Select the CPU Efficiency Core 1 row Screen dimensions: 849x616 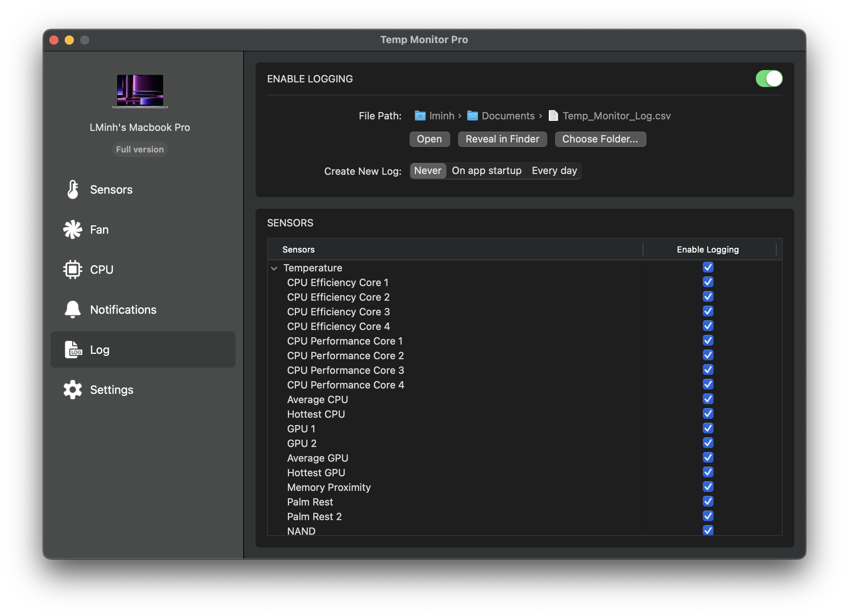pyautogui.click(x=525, y=283)
